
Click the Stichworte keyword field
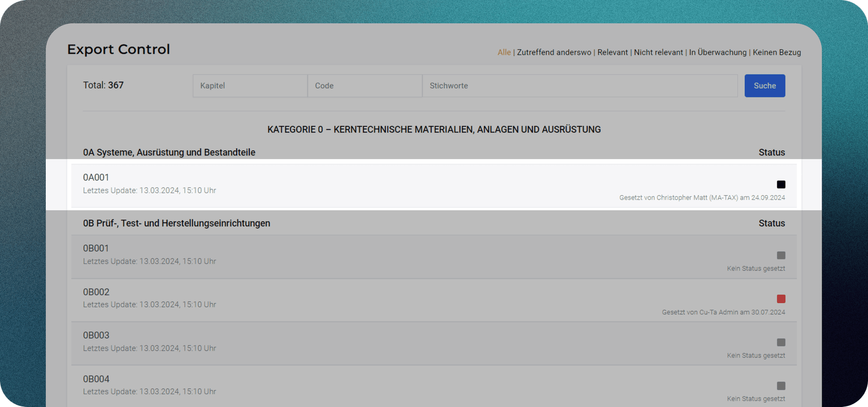579,86
